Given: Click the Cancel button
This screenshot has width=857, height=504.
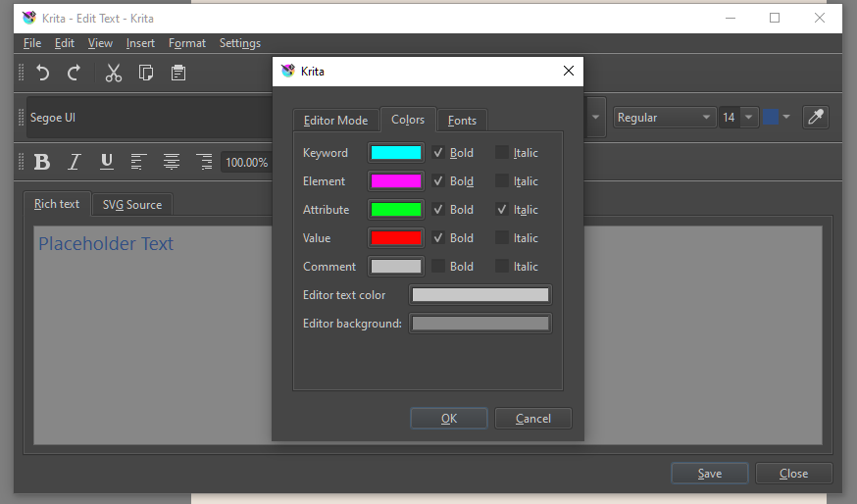Looking at the screenshot, I should [x=532, y=419].
